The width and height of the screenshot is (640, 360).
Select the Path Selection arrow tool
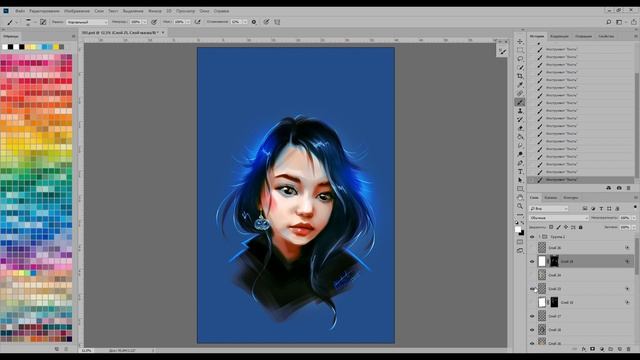(x=520, y=180)
